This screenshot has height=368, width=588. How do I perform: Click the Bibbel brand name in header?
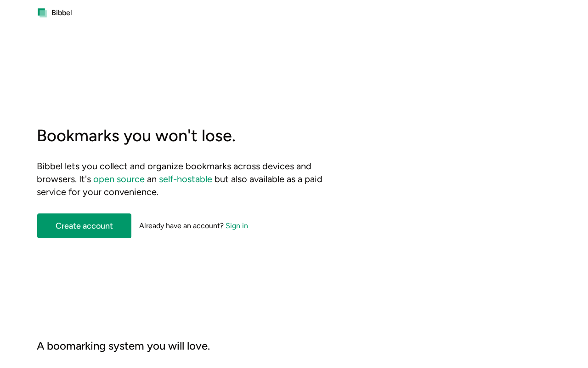pyautogui.click(x=62, y=13)
